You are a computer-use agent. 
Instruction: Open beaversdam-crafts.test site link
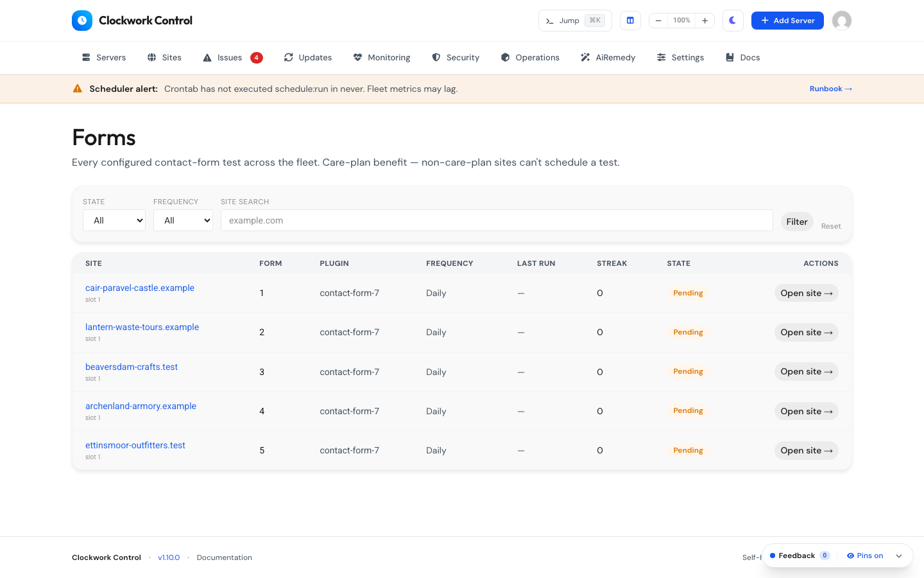click(132, 367)
